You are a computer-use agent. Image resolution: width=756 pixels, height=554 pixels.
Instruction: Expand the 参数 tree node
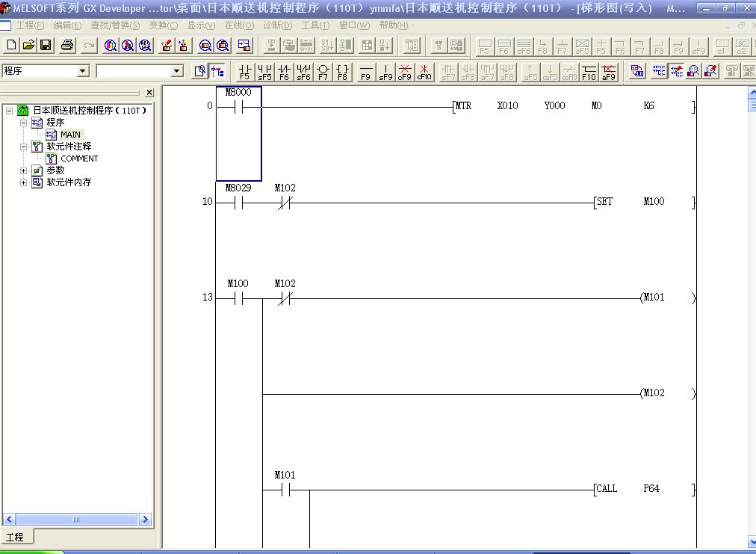(24, 170)
